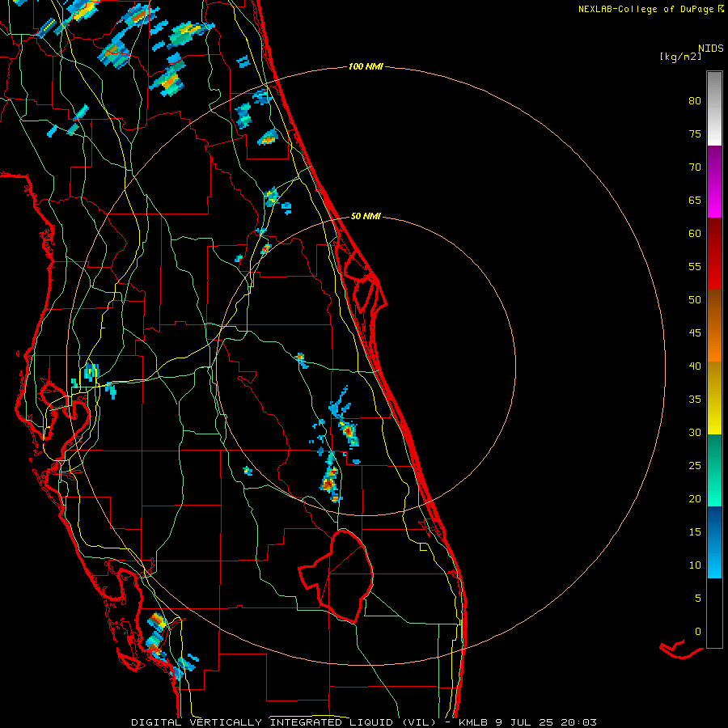
Task: Click the dark red segment of the color bar
Action: [714, 253]
